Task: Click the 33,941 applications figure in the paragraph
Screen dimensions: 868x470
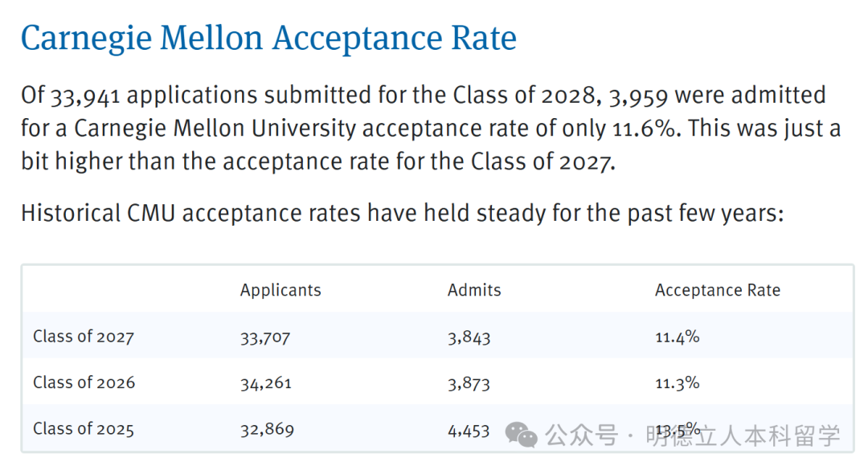Action: pyautogui.click(x=85, y=96)
